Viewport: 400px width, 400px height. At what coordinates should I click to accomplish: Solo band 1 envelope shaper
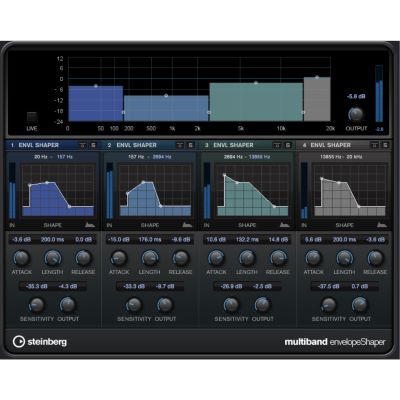pyautogui.click(x=93, y=145)
